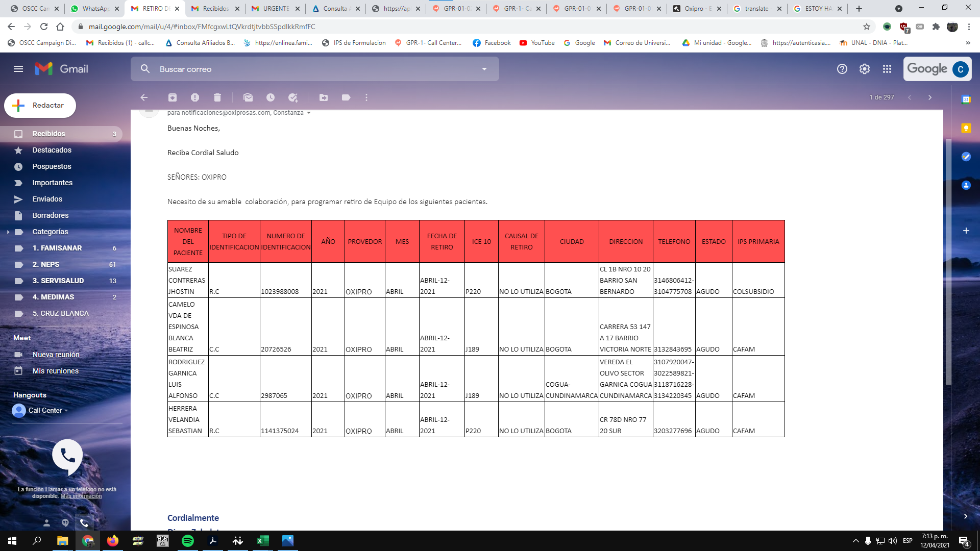Bookmark this page with the star icon
Image resolution: width=980 pixels, height=551 pixels.
point(867,27)
